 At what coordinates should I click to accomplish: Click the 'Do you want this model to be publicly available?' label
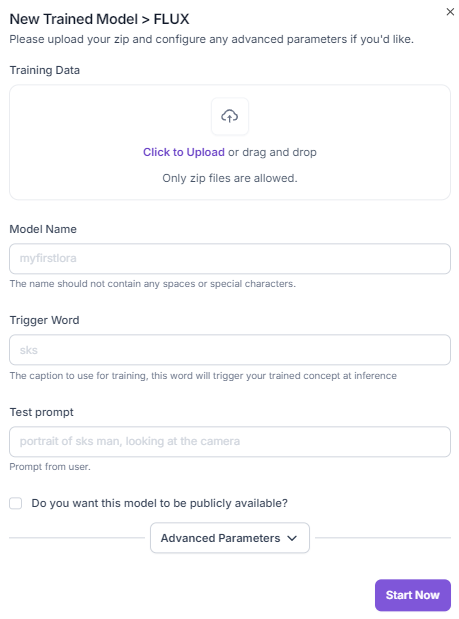coord(159,503)
